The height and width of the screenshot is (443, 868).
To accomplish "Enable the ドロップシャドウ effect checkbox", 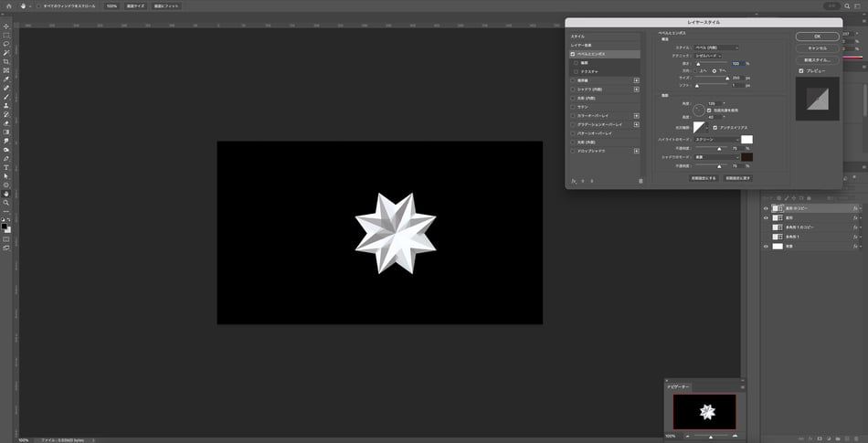I will tap(573, 150).
